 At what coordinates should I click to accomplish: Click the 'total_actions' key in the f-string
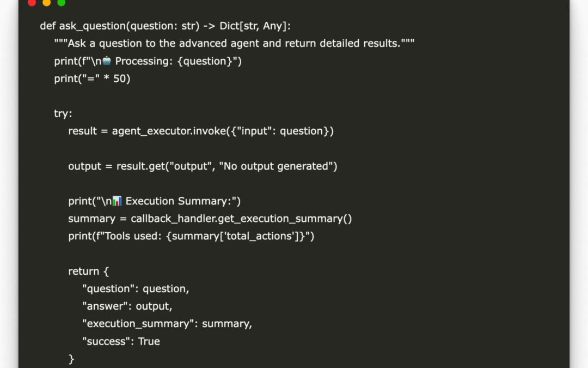pyautogui.click(x=265, y=236)
